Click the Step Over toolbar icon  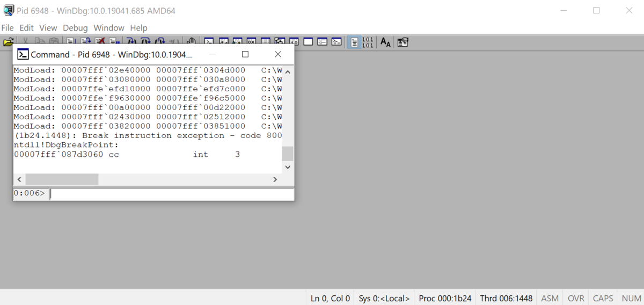pos(146,41)
